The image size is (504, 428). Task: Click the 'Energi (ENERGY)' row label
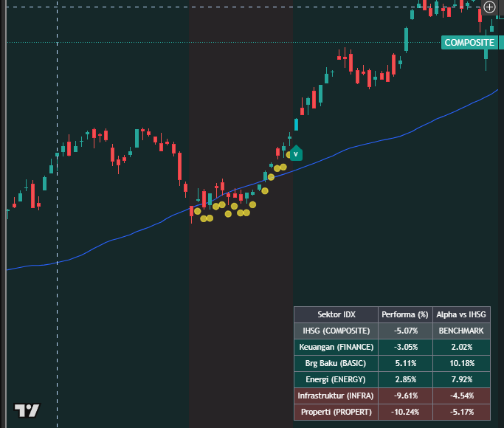point(336,379)
